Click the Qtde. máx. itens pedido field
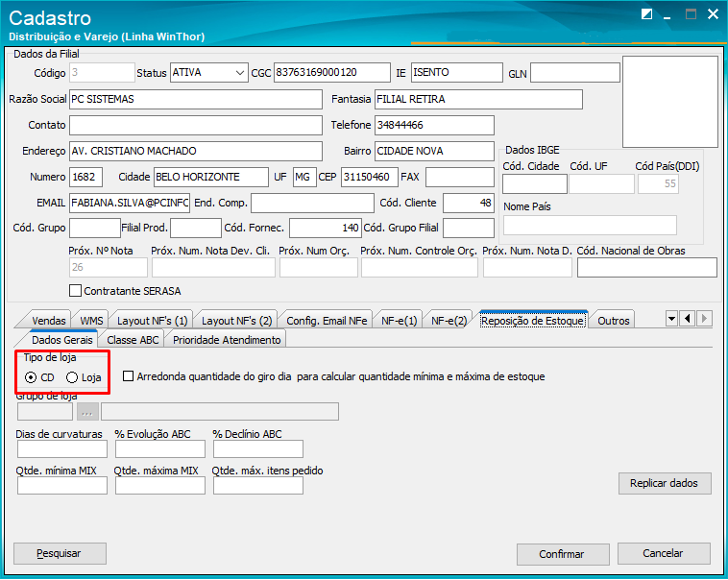728x580 pixels. [x=258, y=486]
